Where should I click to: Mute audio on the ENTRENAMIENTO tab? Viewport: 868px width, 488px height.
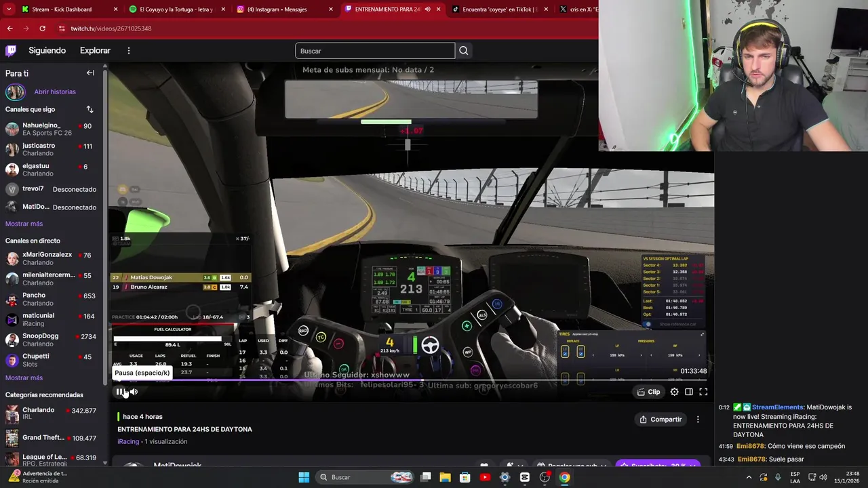(x=427, y=9)
